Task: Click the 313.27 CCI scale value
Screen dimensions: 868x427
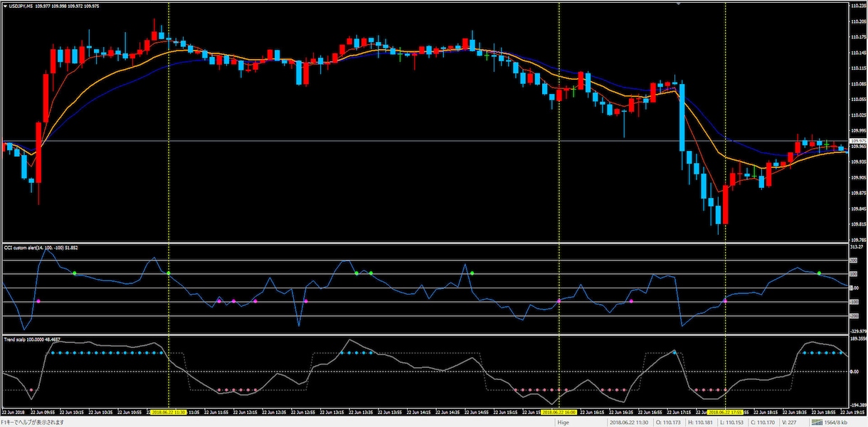Action: pos(857,248)
